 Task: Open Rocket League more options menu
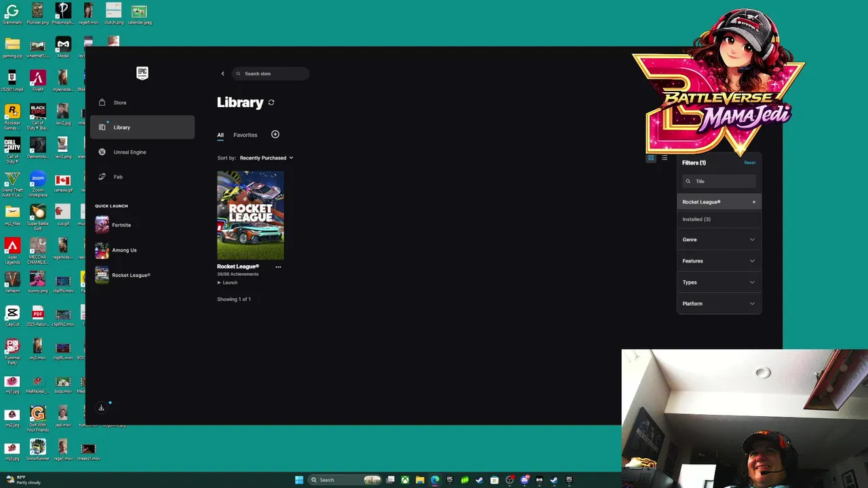pos(278,267)
